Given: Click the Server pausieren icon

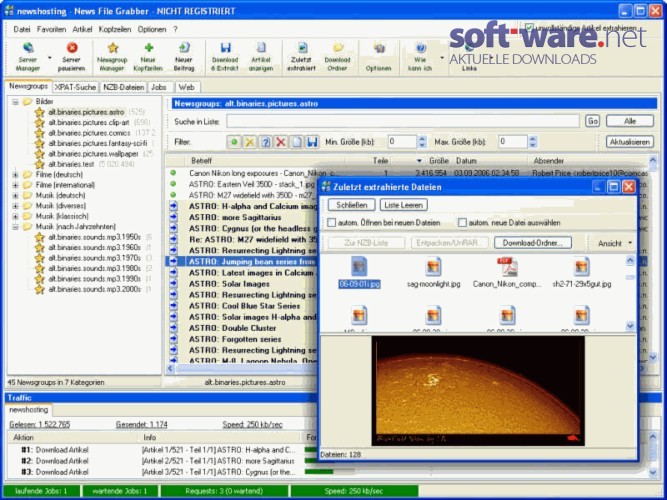Looking at the screenshot, I should coord(72,48).
